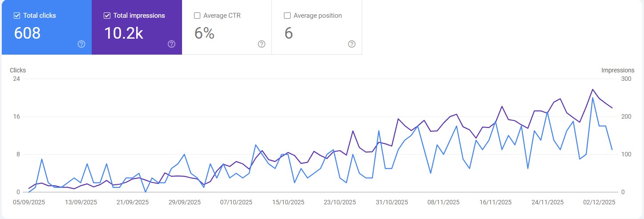
Task: Tick the Average position checkbox
Action: [x=287, y=16]
